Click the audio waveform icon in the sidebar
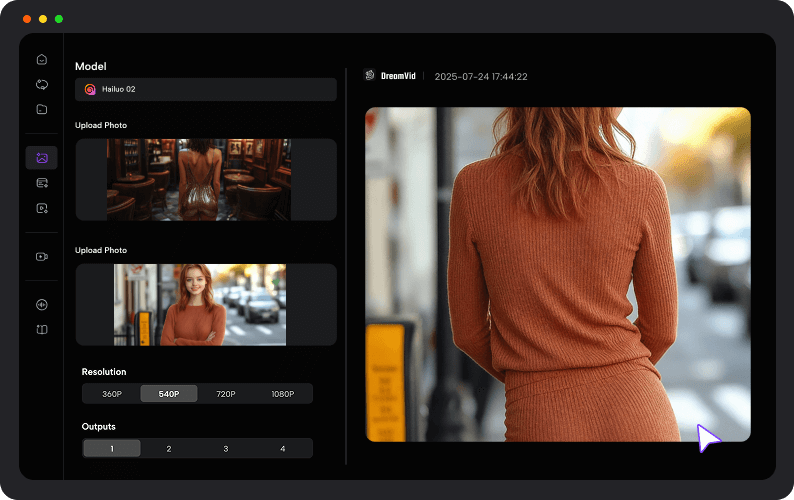This screenshot has width=794, height=500. (41, 305)
